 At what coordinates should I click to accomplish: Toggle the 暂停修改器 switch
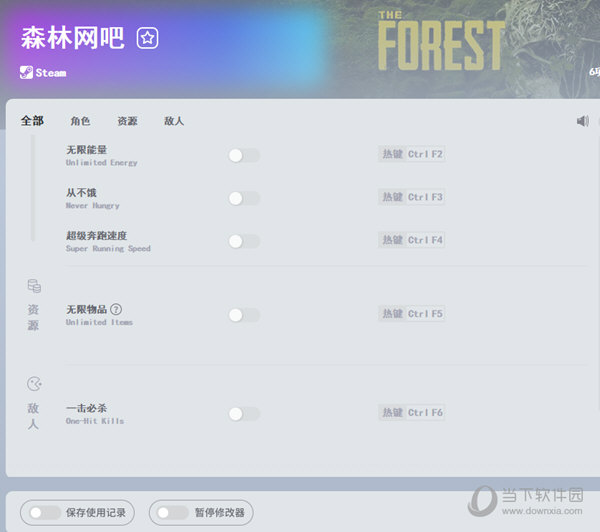(x=173, y=513)
